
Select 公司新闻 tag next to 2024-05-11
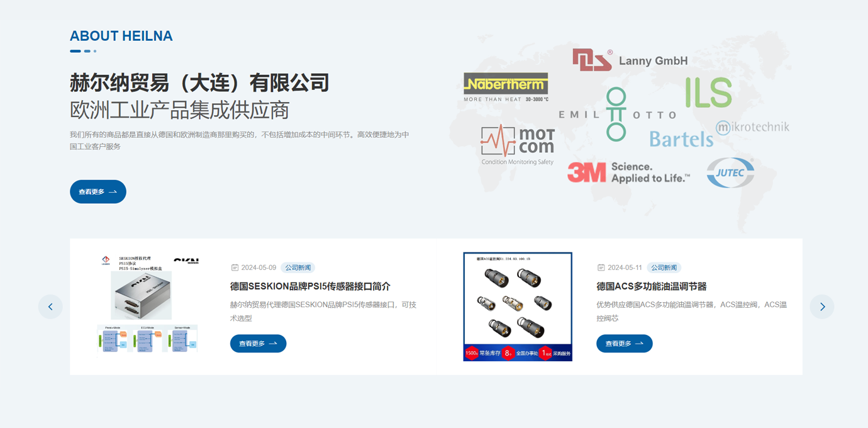[x=664, y=267]
